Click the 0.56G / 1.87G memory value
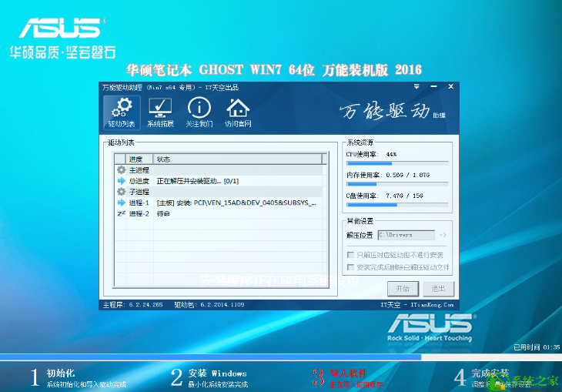 (x=407, y=175)
